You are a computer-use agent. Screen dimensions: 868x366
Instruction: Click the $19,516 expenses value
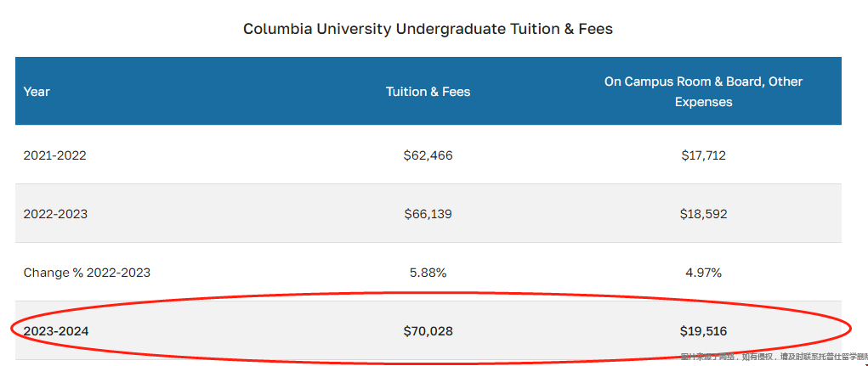(x=704, y=332)
